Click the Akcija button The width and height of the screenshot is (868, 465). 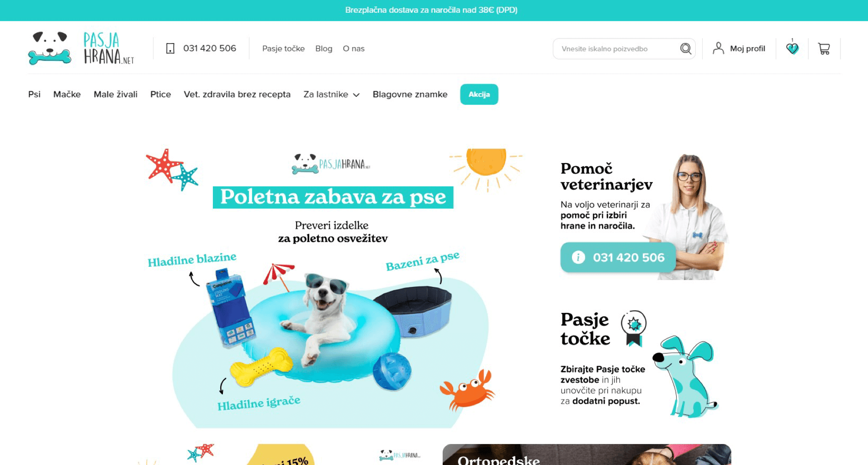pos(479,95)
